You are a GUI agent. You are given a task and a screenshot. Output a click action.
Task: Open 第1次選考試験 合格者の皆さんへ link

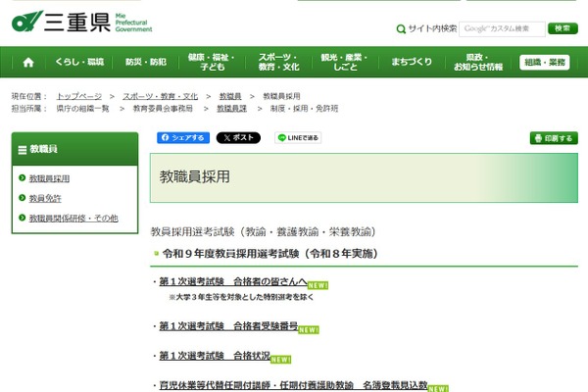click(x=233, y=281)
